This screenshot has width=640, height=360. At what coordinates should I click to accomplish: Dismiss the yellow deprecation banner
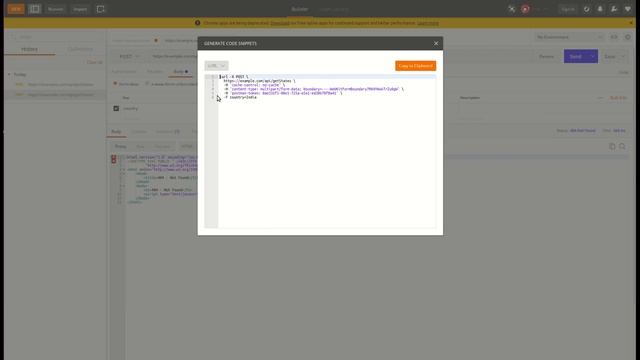pyautogui.click(x=631, y=23)
